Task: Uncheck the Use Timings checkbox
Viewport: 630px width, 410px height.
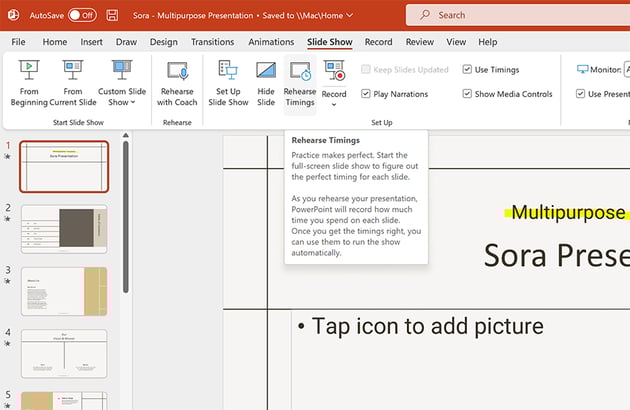Action: 468,69
